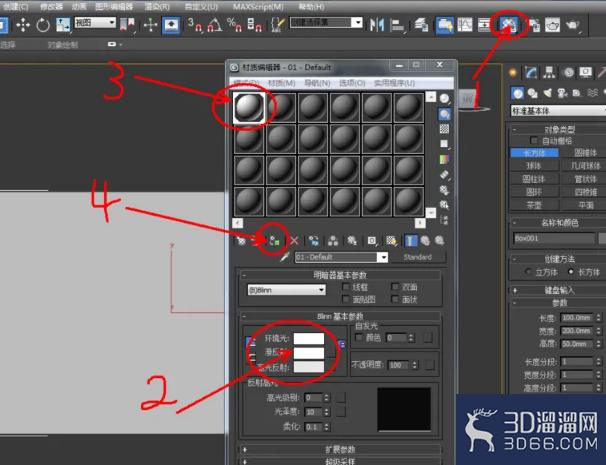Expand the 扩展参数 rollout
This screenshot has width=606, height=465.
point(340,449)
